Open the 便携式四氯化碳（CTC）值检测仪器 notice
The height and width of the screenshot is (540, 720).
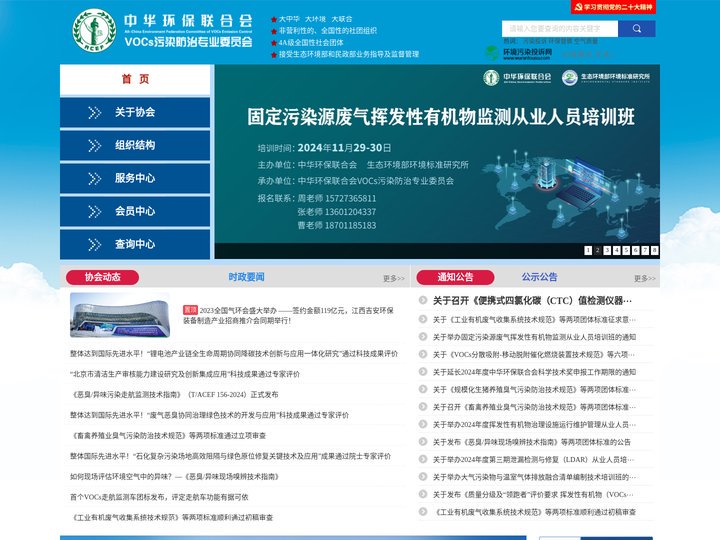532,301
